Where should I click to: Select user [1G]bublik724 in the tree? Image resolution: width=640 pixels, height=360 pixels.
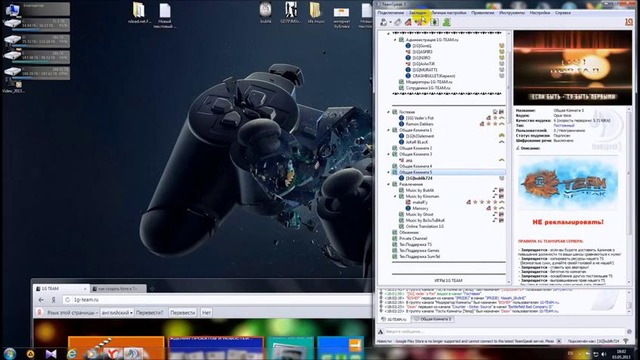click(x=419, y=178)
